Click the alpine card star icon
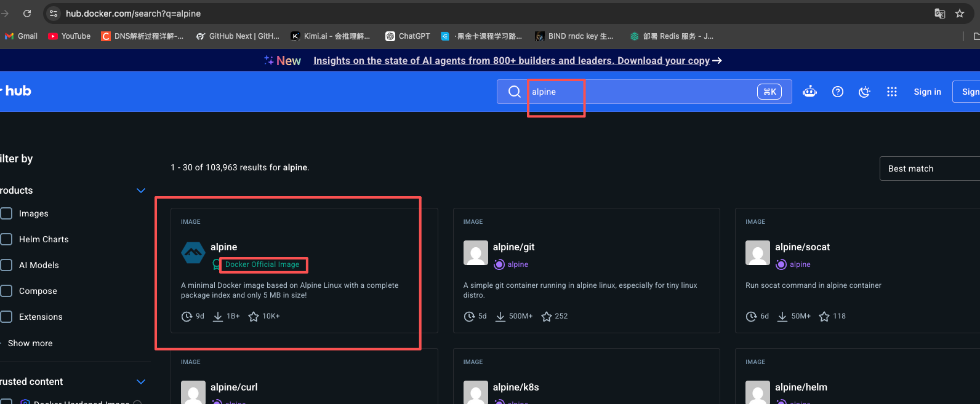 pyautogui.click(x=253, y=317)
